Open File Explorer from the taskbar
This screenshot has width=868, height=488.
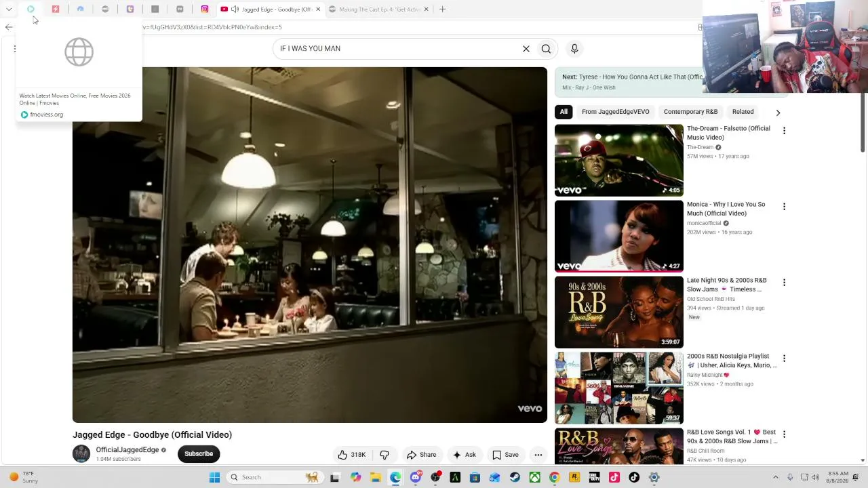pyautogui.click(x=376, y=477)
